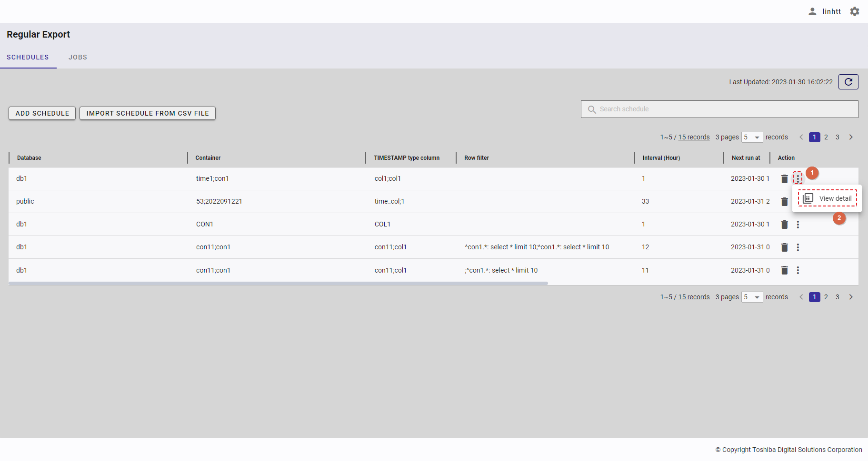Expand top records-per-page dropdown
This screenshot has height=461, width=868.
pyautogui.click(x=752, y=137)
